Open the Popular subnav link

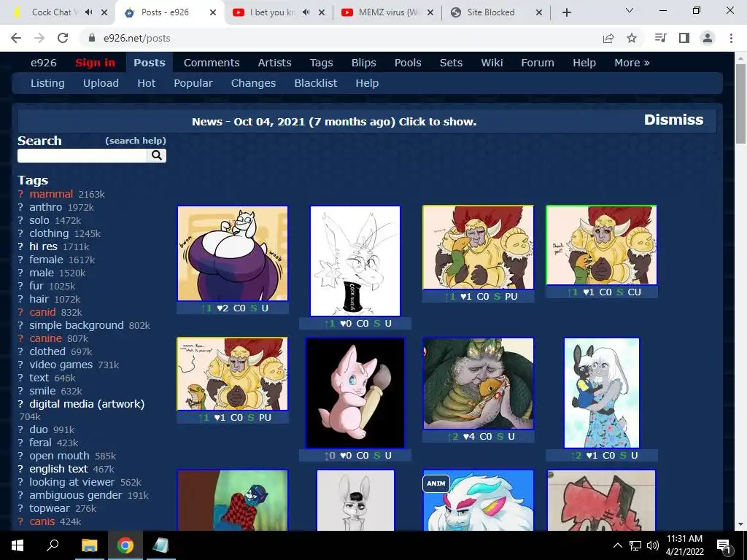[193, 83]
